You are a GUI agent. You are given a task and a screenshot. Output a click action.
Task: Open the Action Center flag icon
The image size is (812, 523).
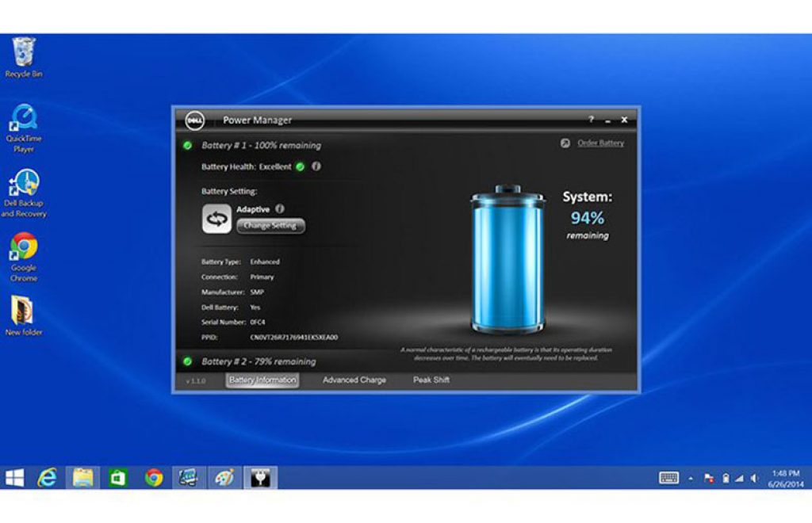click(709, 479)
